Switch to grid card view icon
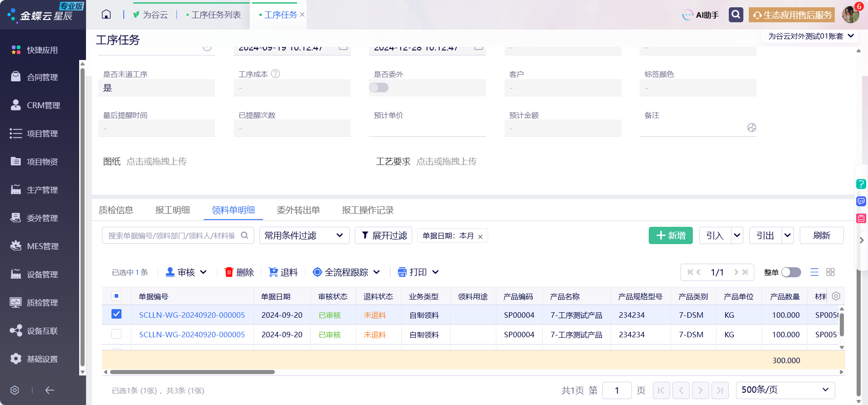The height and width of the screenshot is (405, 868). point(830,272)
